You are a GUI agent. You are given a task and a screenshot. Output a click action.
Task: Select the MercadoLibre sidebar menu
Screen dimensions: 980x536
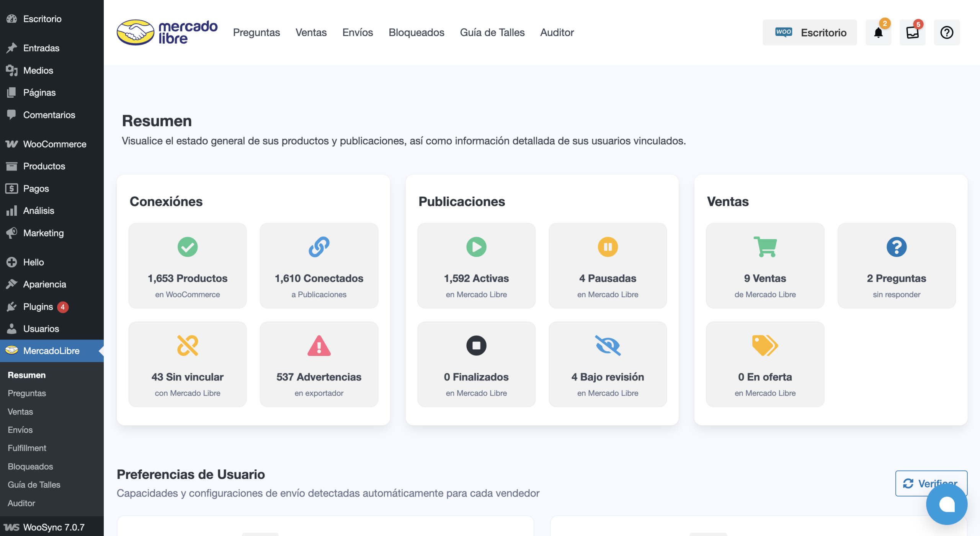tap(52, 351)
